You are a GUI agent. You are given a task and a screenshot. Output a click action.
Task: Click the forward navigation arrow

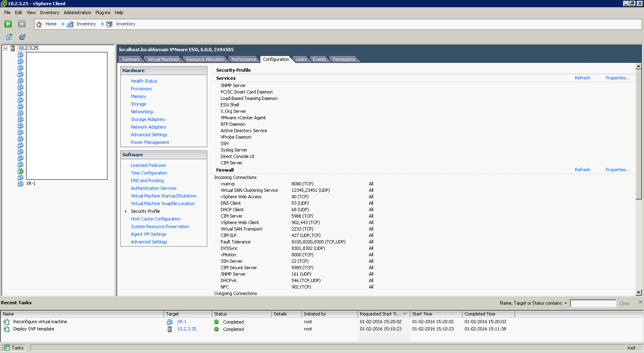22,24
